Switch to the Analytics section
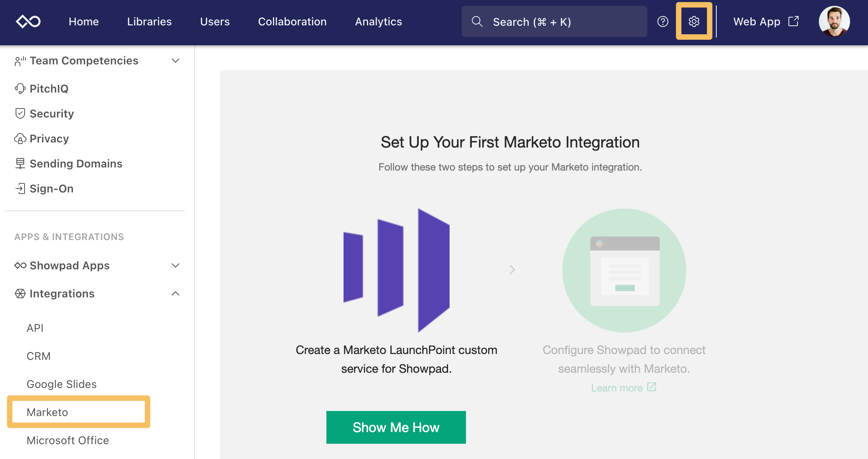The height and width of the screenshot is (459, 868). (378, 21)
